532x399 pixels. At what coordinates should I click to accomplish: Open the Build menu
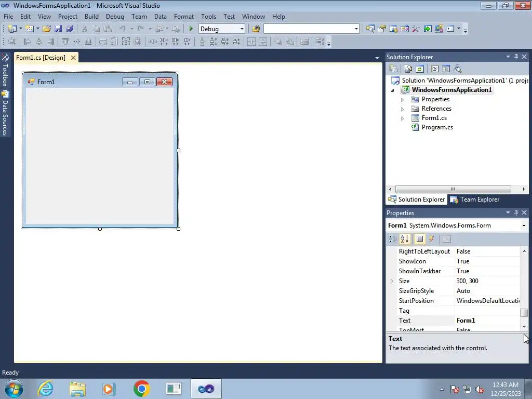[x=91, y=16]
